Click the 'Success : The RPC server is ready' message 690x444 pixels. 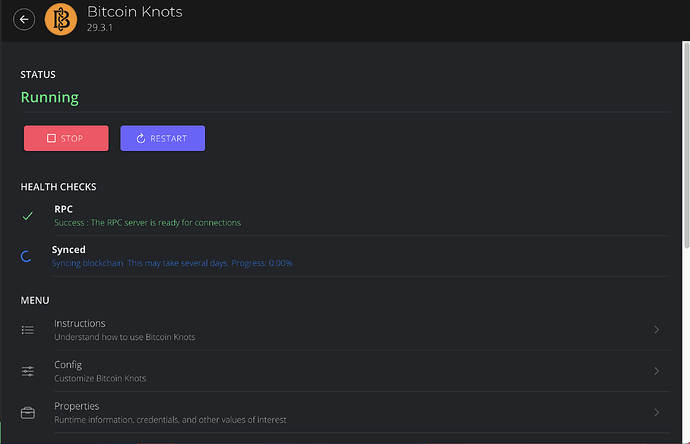[147, 223]
